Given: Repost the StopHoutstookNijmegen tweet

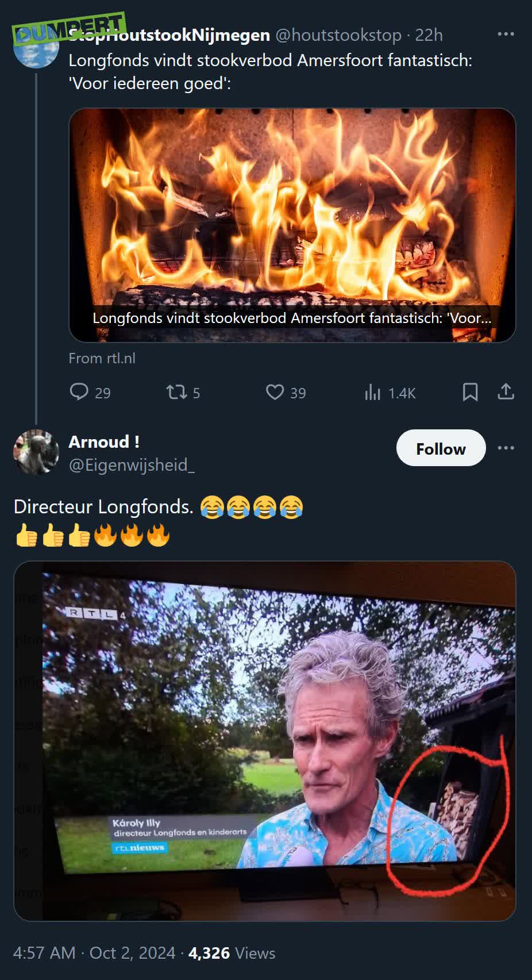Looking at the screenshot, I should (x=176, y=392).
